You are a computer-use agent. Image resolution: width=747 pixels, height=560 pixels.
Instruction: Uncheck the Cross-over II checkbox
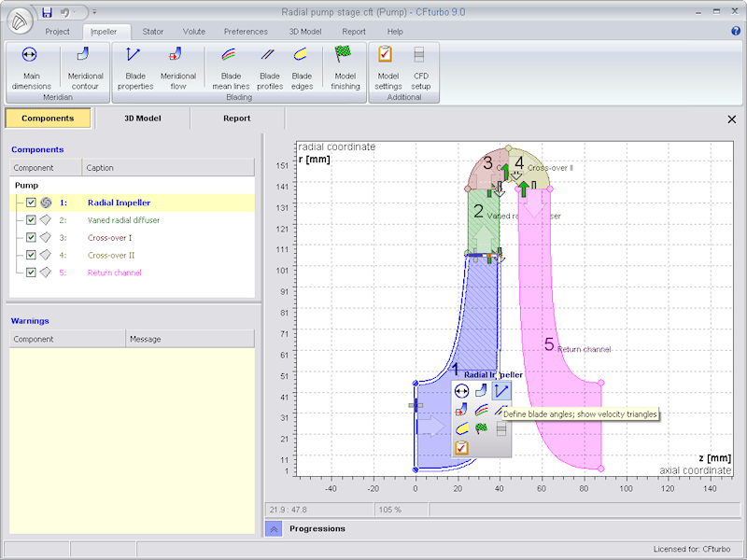point(31,255)
